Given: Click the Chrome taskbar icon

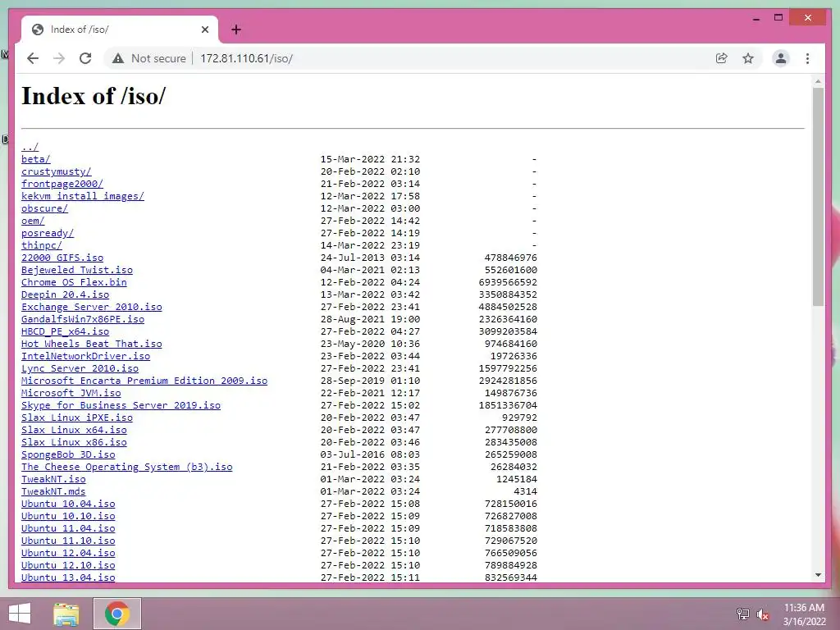Looking at the screenshot, I should (117, 614).
